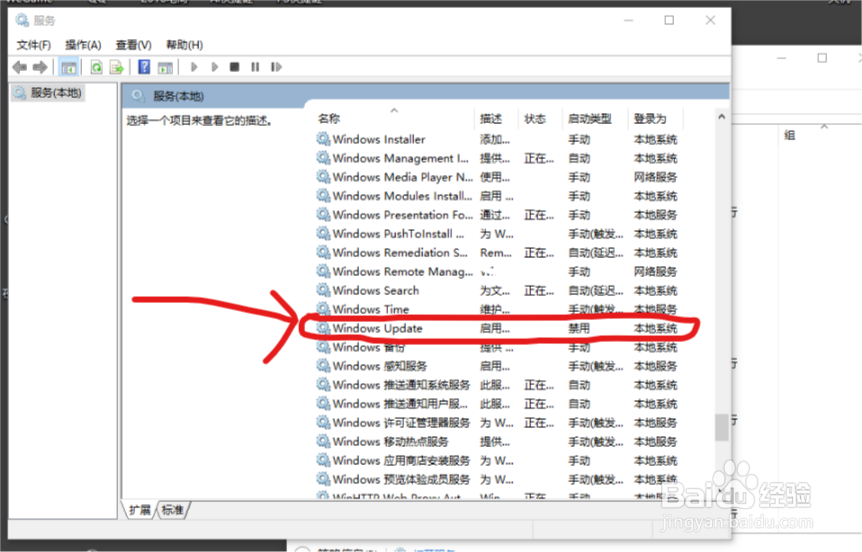This screenshot has width=862, height=552.
Task: Click gear icon of Windows Search row
Action: coord(323,290)
